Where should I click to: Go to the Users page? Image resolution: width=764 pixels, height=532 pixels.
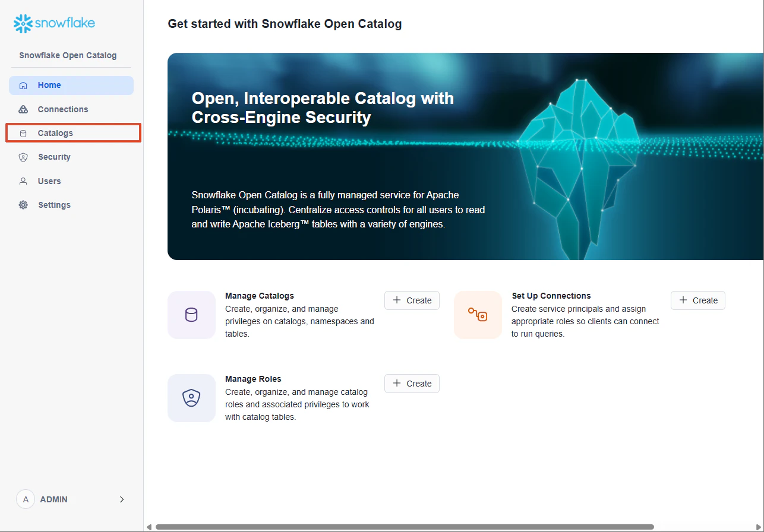click(x=71, y=181)
